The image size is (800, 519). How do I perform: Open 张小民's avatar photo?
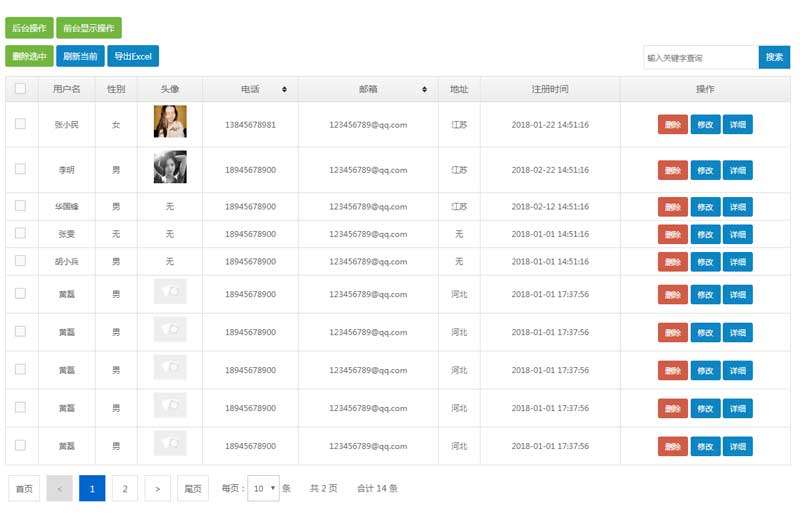point(170,122)
